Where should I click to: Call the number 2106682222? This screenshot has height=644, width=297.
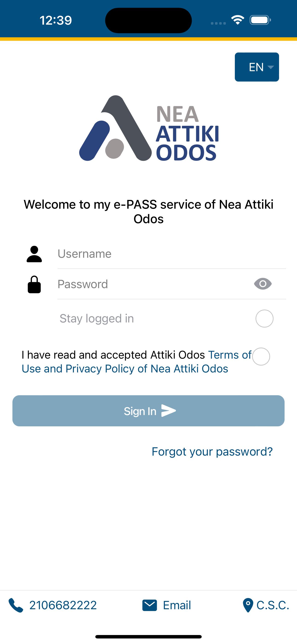pyautogui.click(x=63, y=605)
